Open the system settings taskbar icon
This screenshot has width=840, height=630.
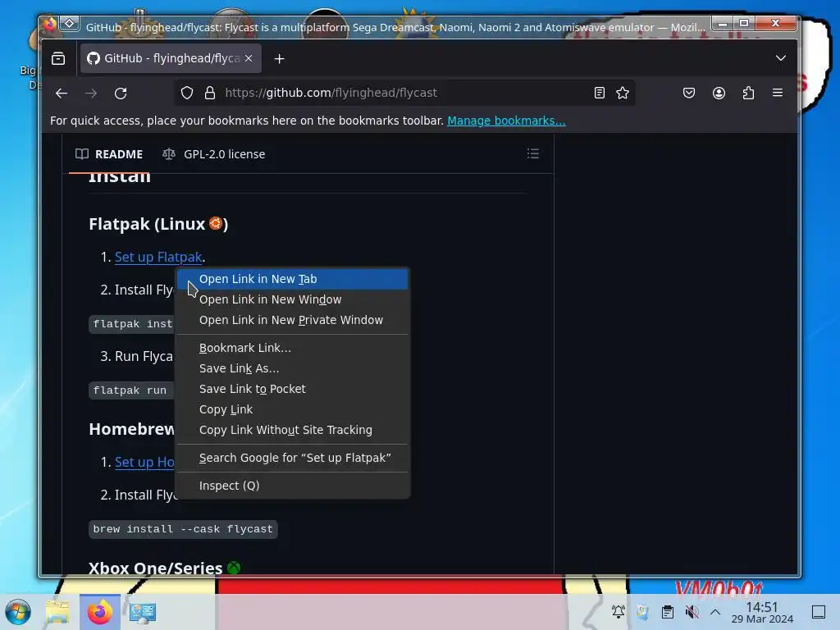(143, 612)
